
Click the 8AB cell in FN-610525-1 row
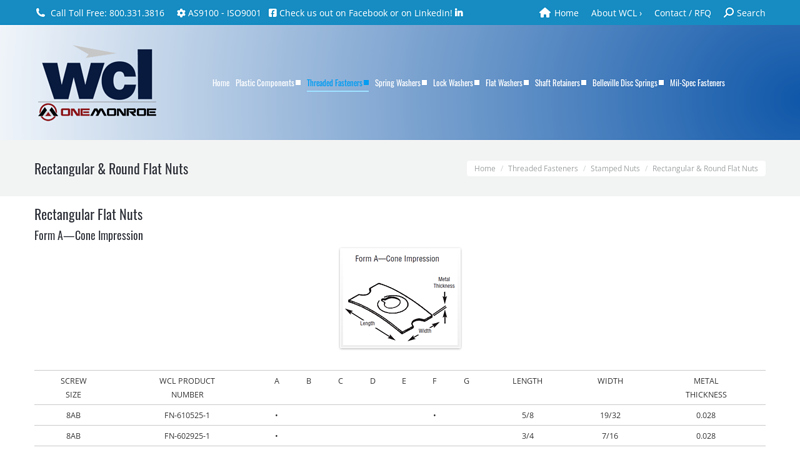tap(73, 415)
